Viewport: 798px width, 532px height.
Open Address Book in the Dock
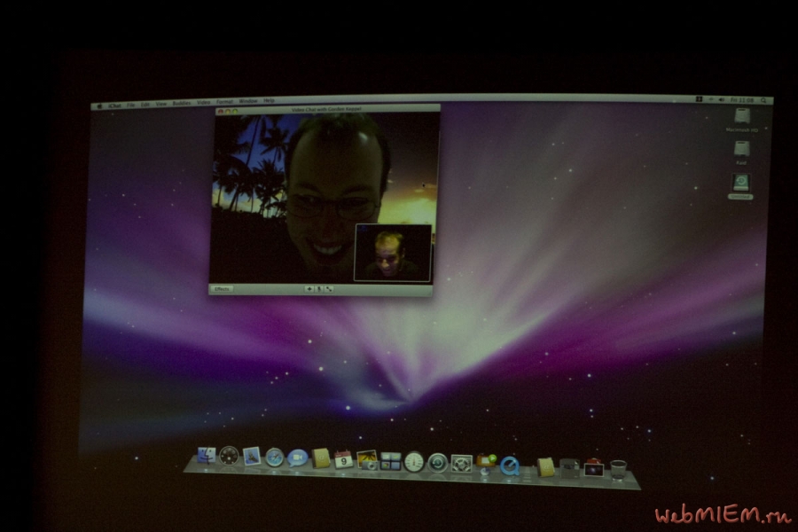321,458
